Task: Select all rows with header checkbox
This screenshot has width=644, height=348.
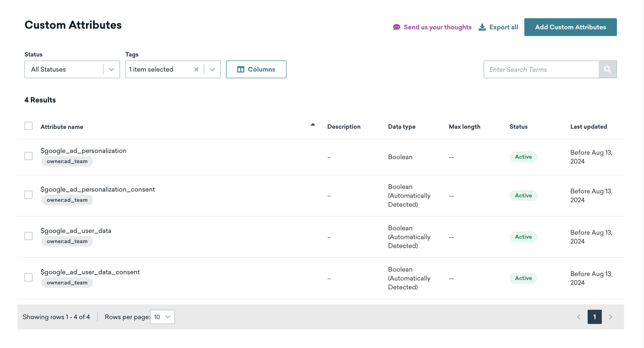Action: tap(28, 126)
